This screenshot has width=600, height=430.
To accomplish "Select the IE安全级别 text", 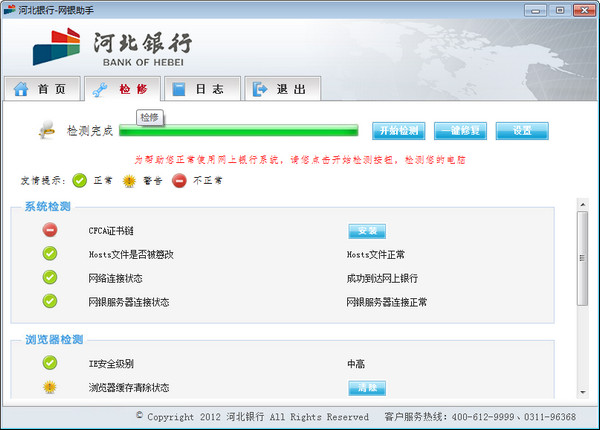I will coord(111,364).
